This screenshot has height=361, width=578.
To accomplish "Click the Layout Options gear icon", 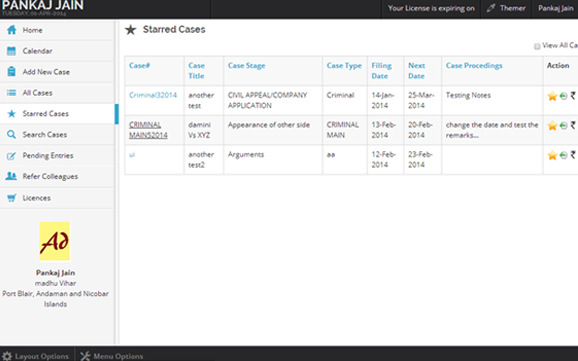I will click(7, 356).
